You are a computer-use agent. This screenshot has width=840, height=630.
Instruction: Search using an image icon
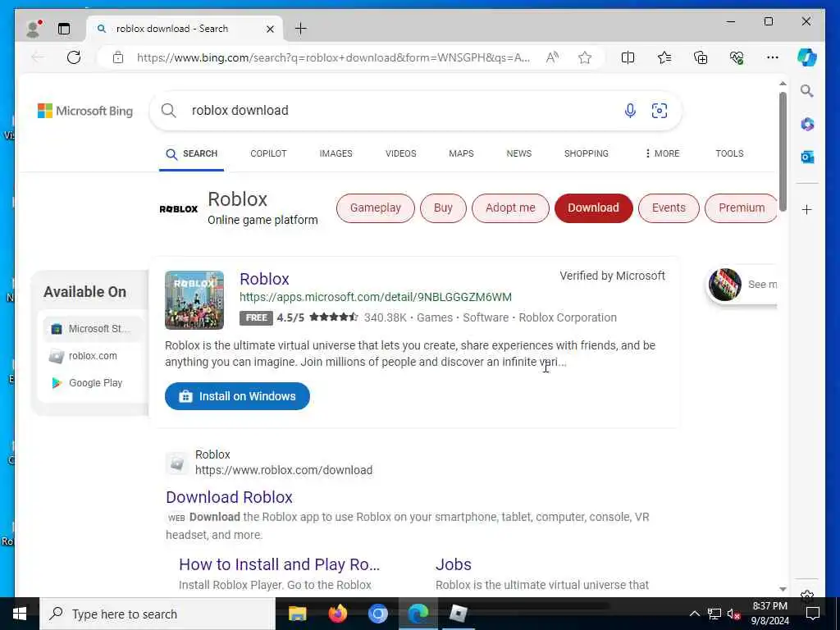click(x=660, y=111)
